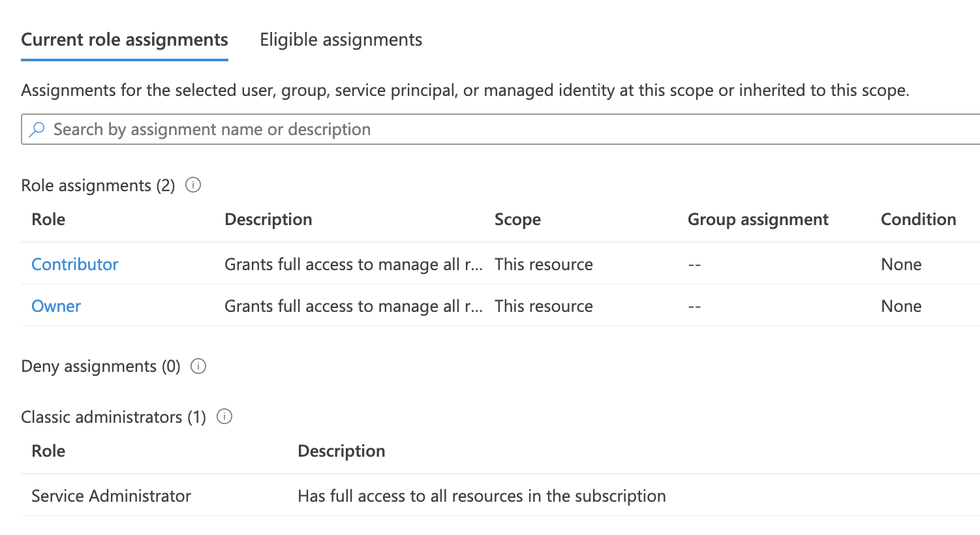
Task: Sort by the Role column header
Action: click(x=48, y=220)
